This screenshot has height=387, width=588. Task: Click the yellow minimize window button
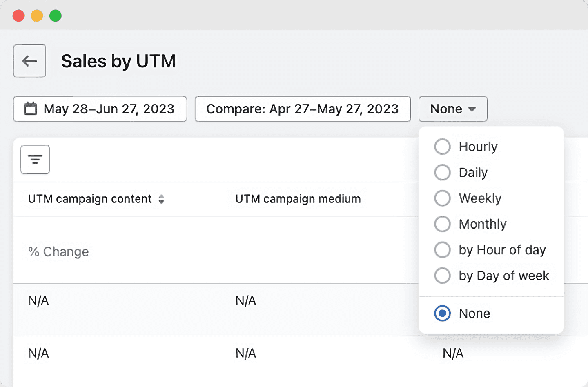pos(37,16)
